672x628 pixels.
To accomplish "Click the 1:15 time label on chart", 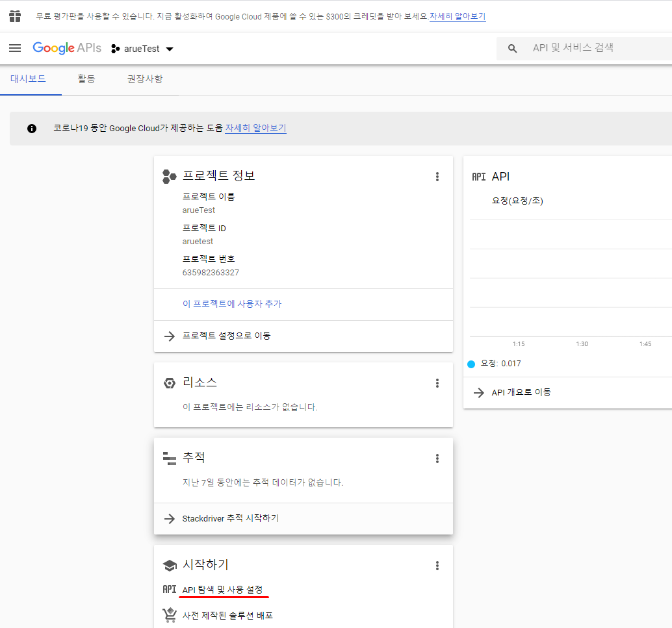I will [x=519, y=344].
